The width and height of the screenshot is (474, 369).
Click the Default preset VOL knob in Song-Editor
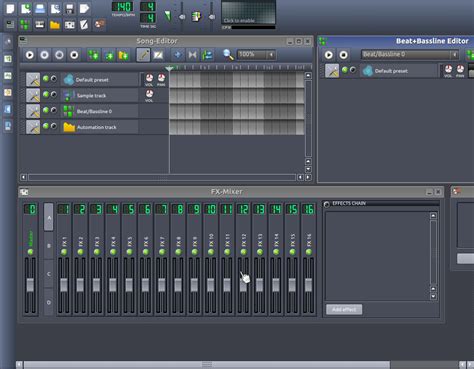[149, 78]
